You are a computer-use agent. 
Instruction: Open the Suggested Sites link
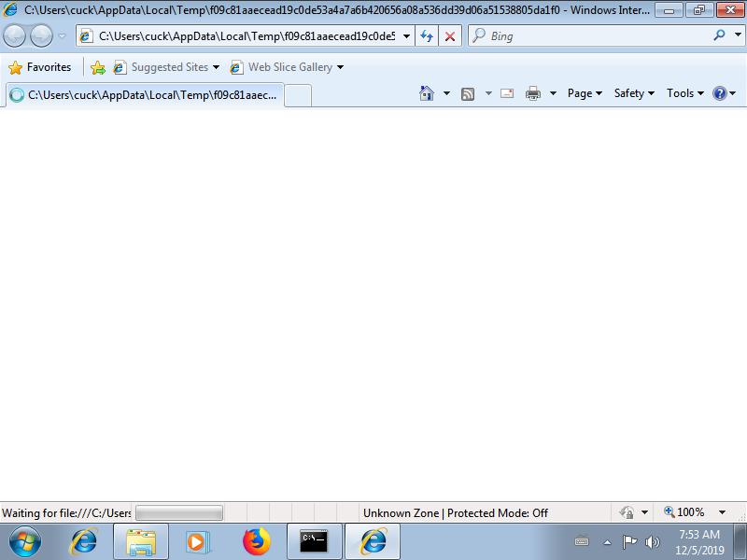(x=166, y=67)
